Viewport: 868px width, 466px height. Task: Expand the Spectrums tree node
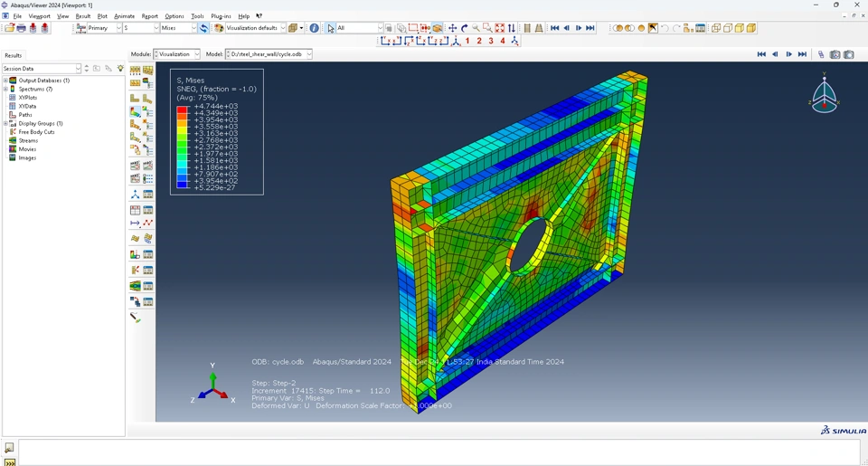click(5, 89)
